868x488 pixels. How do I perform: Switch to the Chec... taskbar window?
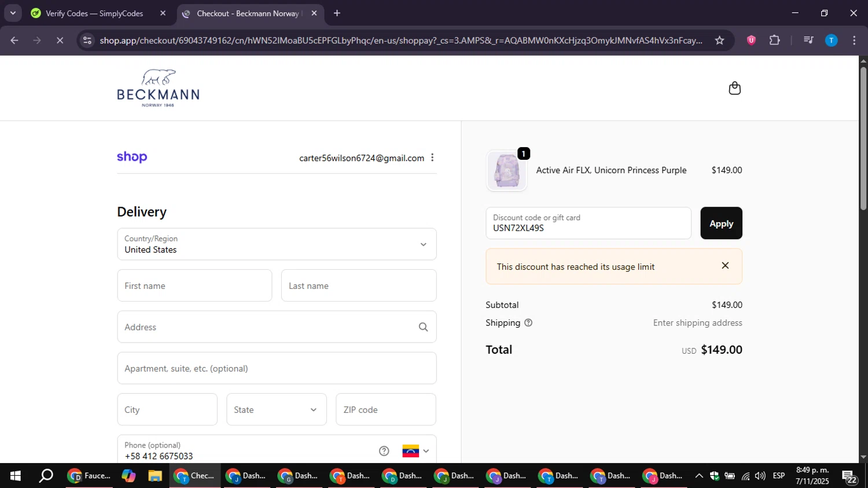coord(195,476)
